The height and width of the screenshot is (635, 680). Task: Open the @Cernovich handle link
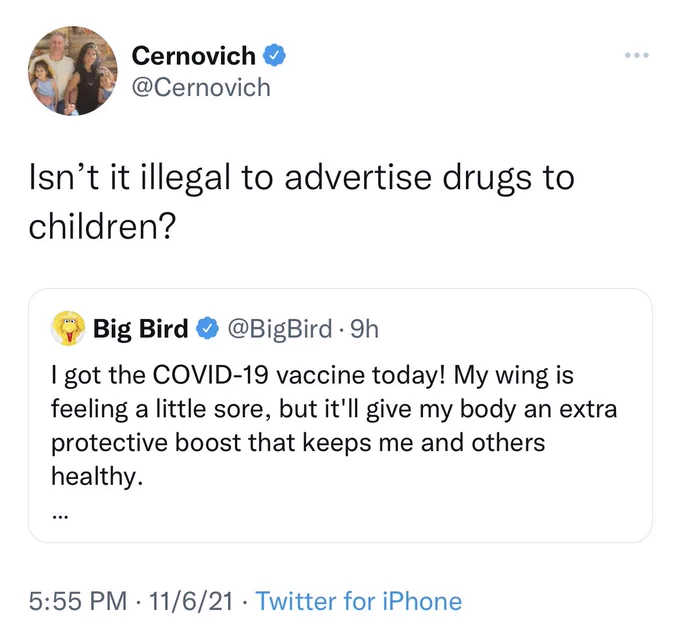(201, 88)
